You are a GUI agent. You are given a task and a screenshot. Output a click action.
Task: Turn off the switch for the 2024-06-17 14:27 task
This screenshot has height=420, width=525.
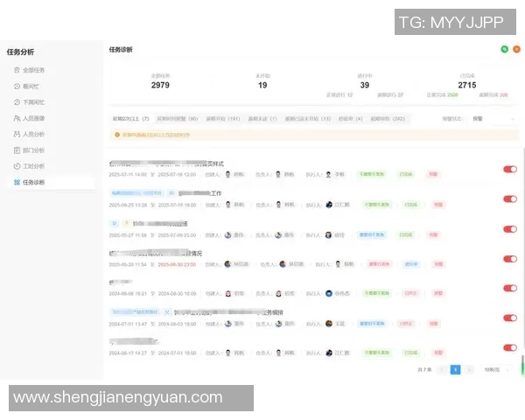510,347
